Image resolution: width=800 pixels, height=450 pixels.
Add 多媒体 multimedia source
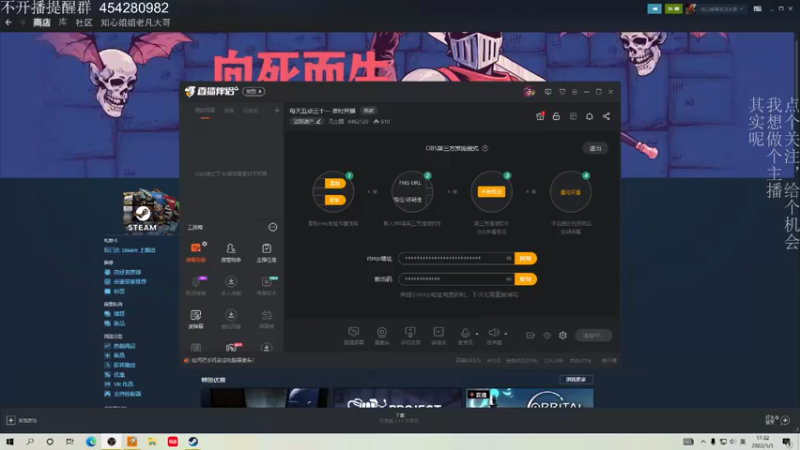(x=438, y=335)
